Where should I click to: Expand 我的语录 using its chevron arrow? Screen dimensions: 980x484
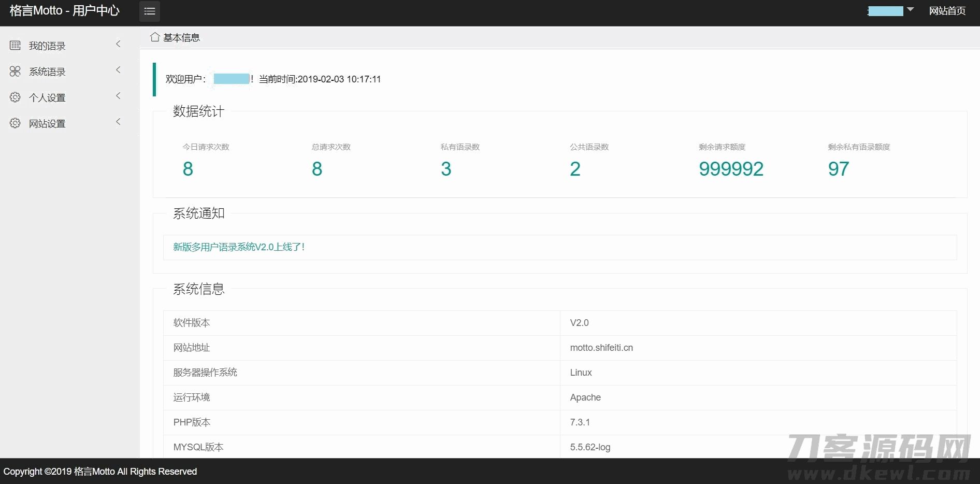[118, 44]
